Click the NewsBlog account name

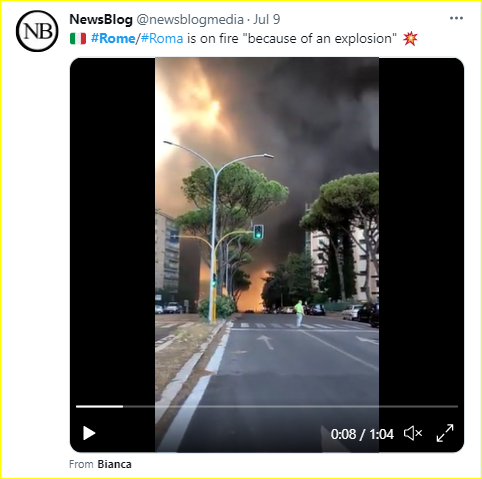point(101,19)
